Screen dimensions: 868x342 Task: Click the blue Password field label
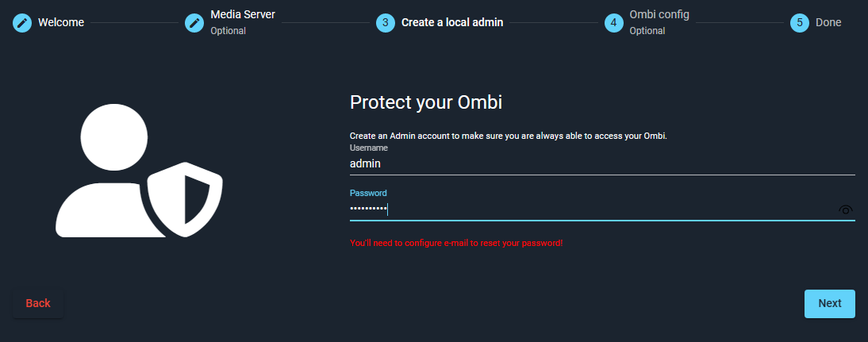coord(367,193)
